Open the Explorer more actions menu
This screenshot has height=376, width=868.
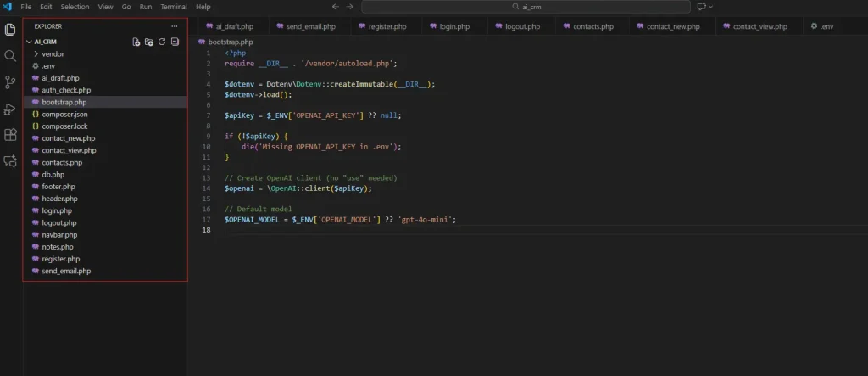(x=175, y=26)
